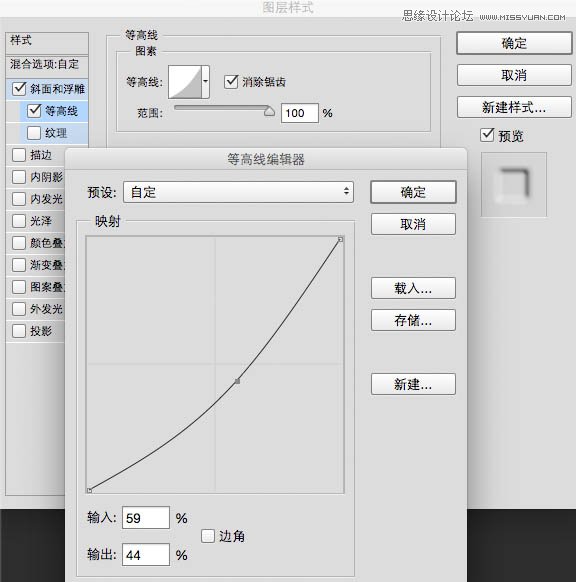Enable the 颜色叠加 checkbox
This screenshot has width=576, height=582.
pyautogui.click(x=19, y=243)
